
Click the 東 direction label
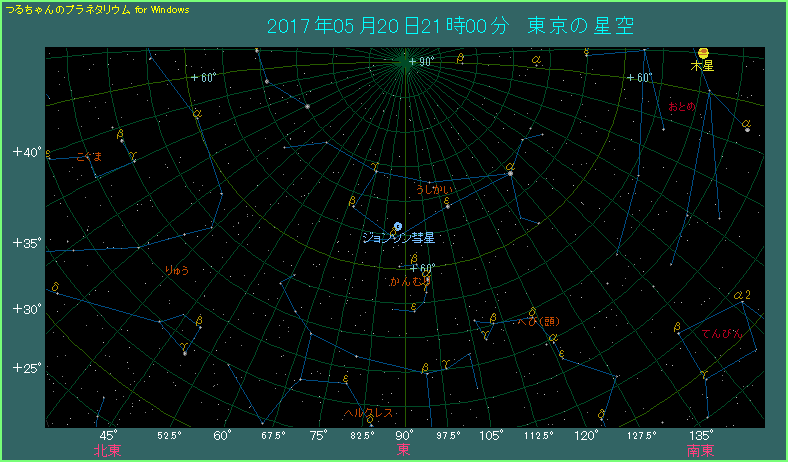404,450
